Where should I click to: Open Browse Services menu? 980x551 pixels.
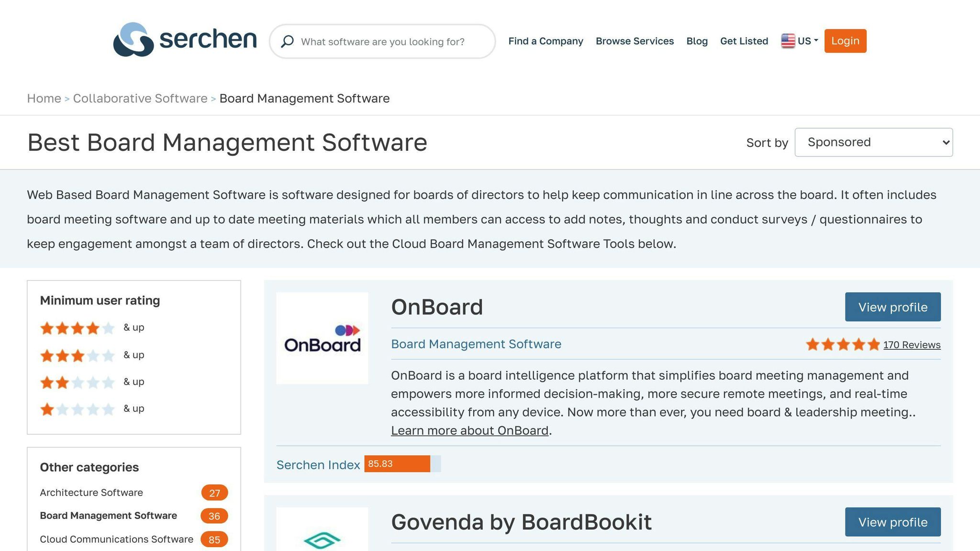[635, 41]
